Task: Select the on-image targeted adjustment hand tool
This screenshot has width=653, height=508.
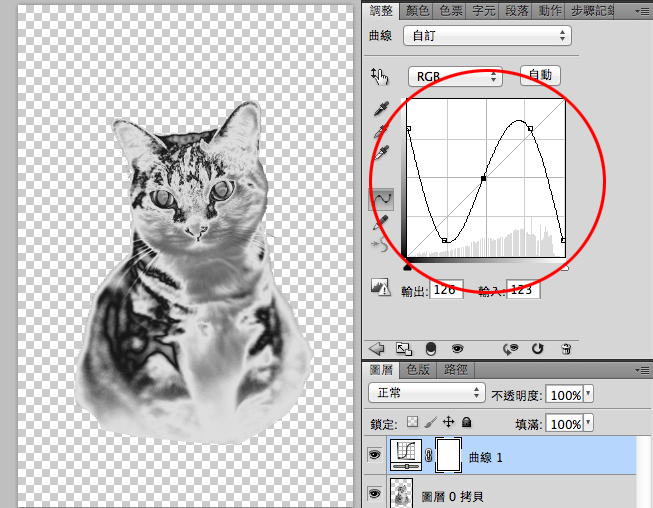Action: point(379,76)
